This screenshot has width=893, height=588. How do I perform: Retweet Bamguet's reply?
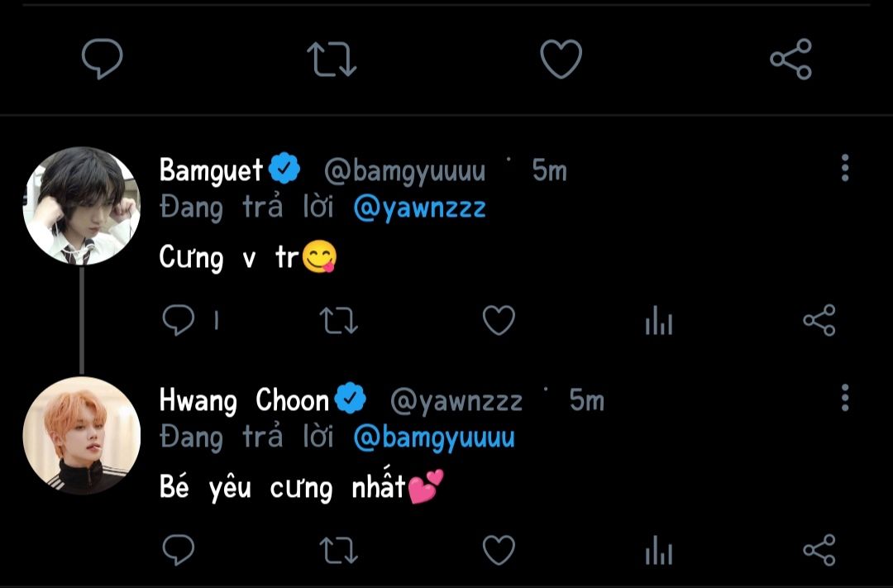[338, 320]
